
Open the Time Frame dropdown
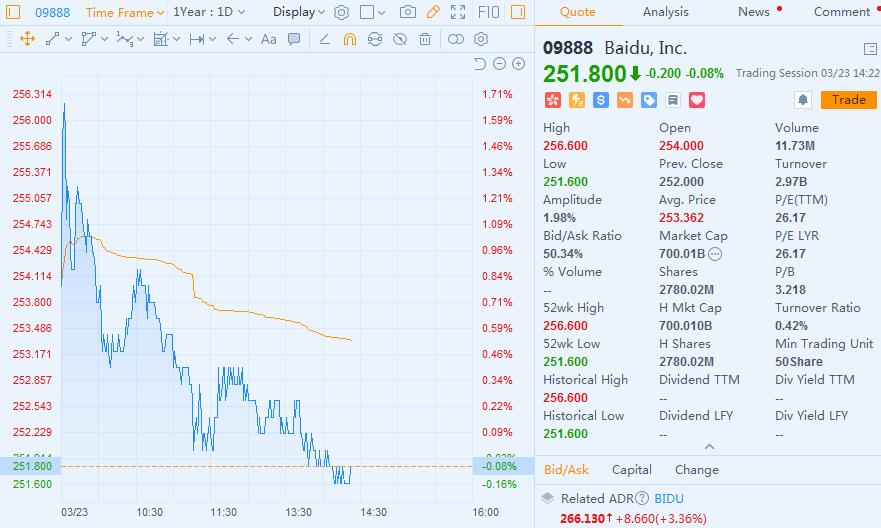point(124,13)
